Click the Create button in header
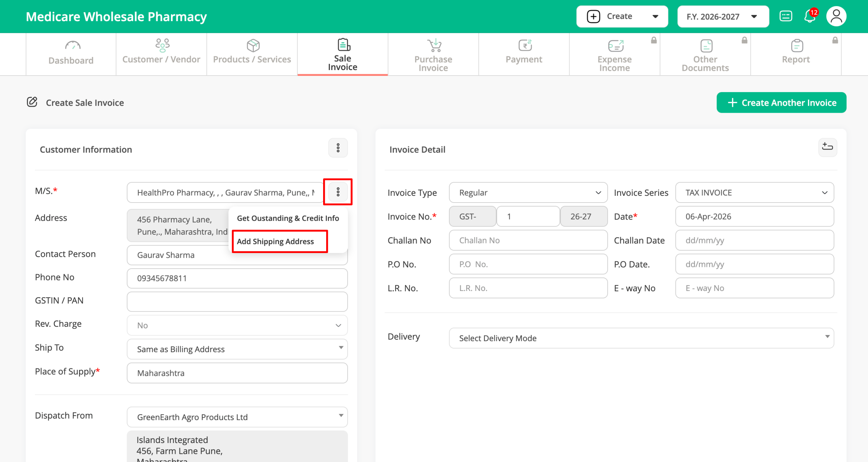 pos(622,16)
